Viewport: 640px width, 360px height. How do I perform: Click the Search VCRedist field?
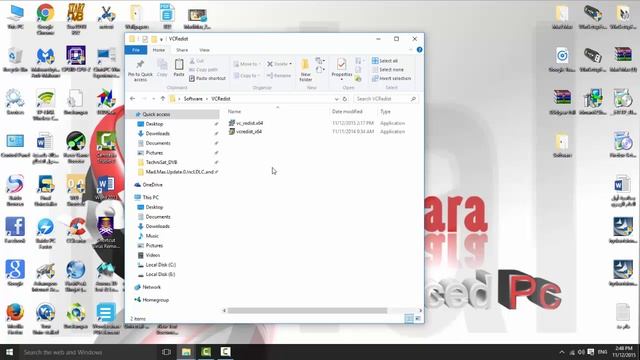click(385, 99)
